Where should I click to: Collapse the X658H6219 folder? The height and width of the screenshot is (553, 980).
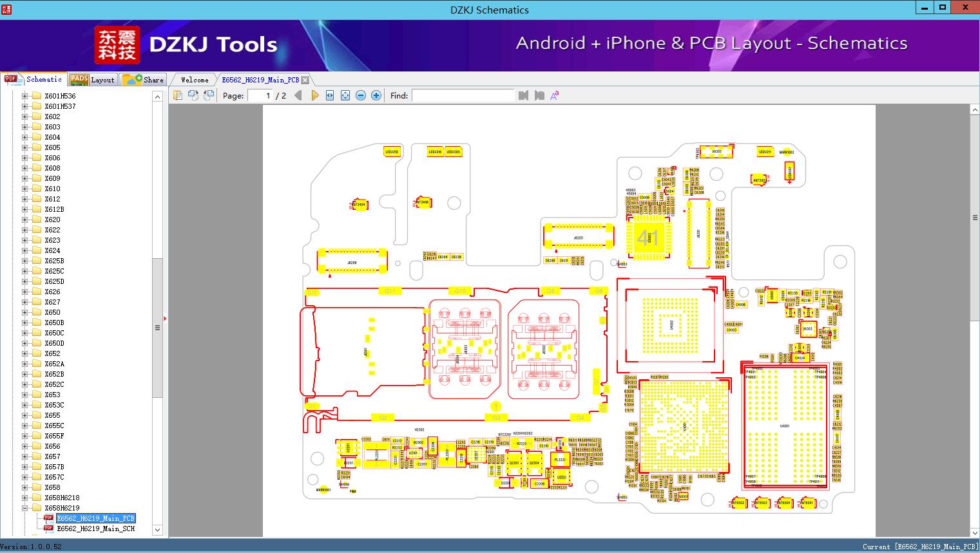pos(24,508)
